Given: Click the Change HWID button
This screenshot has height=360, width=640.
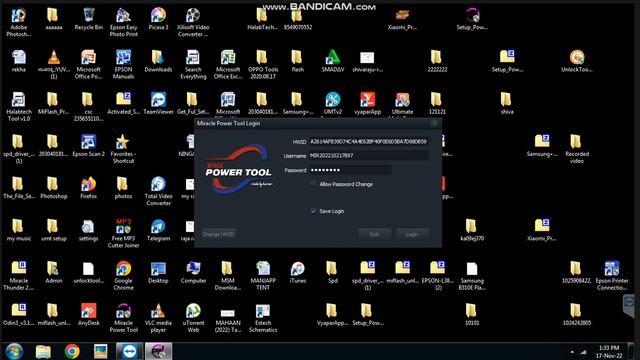Looking at the screenshot, I should pos(218,234).
